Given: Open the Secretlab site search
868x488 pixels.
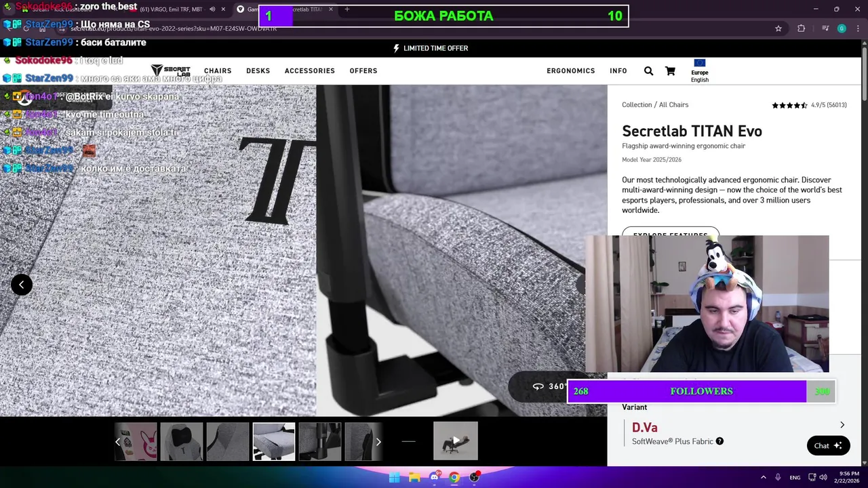Looking at the screenshot, I should click(648, 70).
